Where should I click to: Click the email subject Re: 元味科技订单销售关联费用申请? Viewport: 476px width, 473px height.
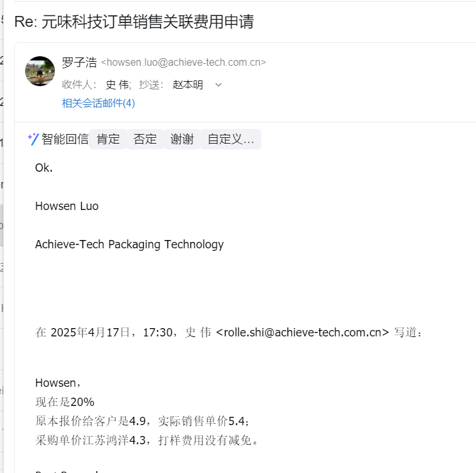tap(134, 22)
